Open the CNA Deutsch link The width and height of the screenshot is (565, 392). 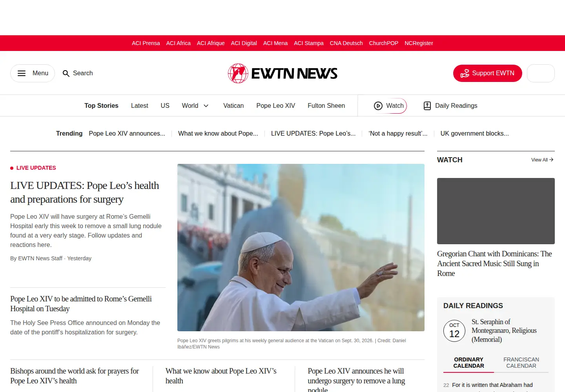pyautogui.click(x=346, y=43)
